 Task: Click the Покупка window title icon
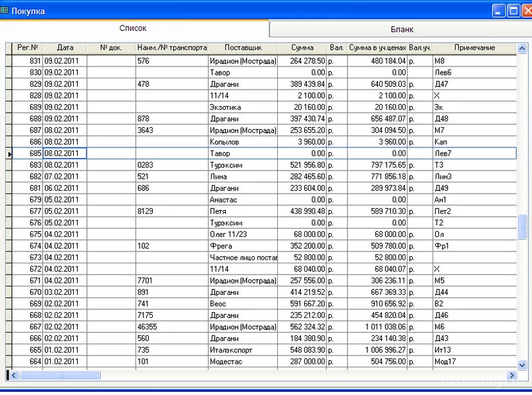[4, 11]
